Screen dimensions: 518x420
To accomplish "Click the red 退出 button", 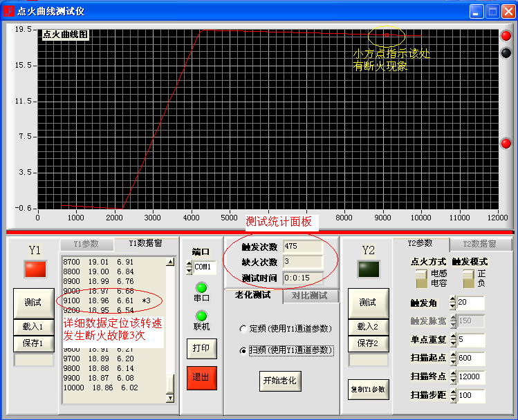I will [x=201, y=378].
